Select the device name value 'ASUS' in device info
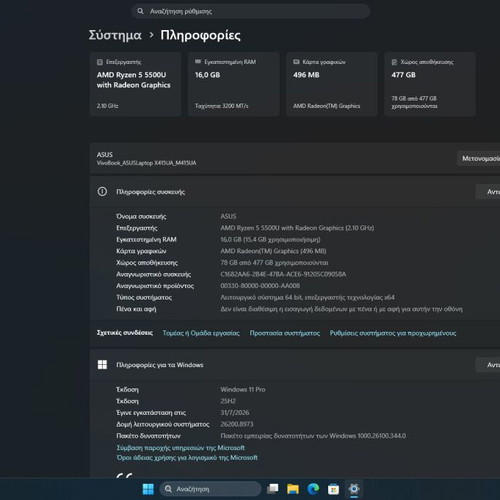The width and height of the screenshot is (500, 500). (228, 216)
